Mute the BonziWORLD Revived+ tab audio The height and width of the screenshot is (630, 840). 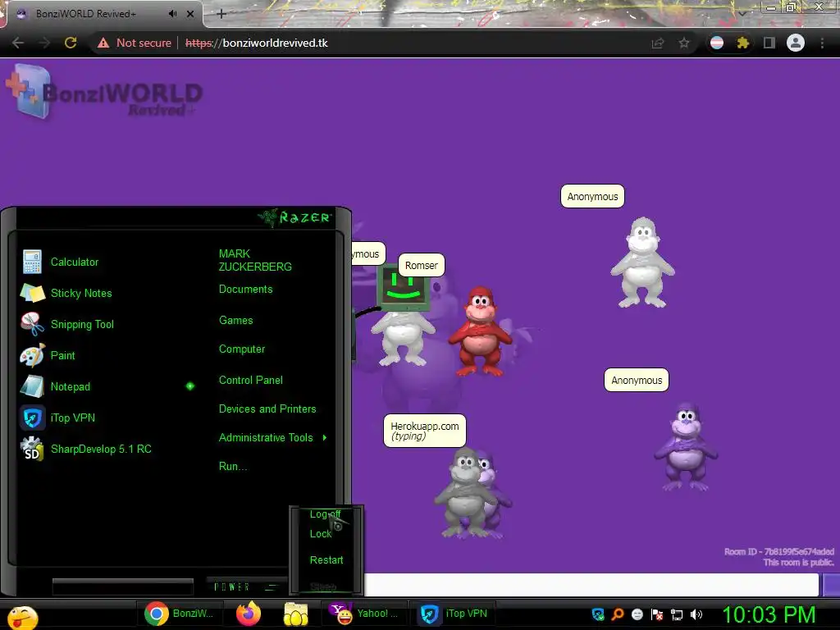172,13
